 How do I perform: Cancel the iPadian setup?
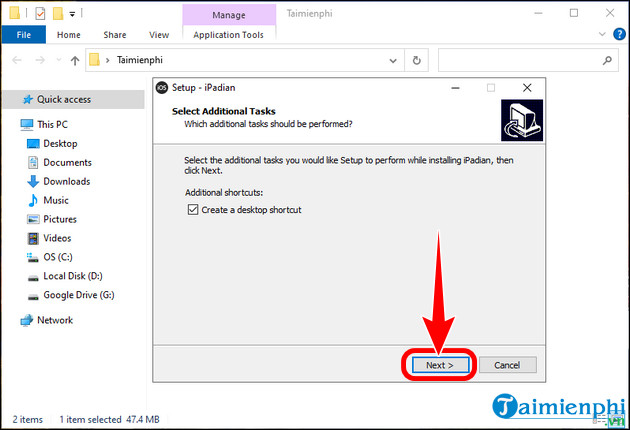pos(507,365)
